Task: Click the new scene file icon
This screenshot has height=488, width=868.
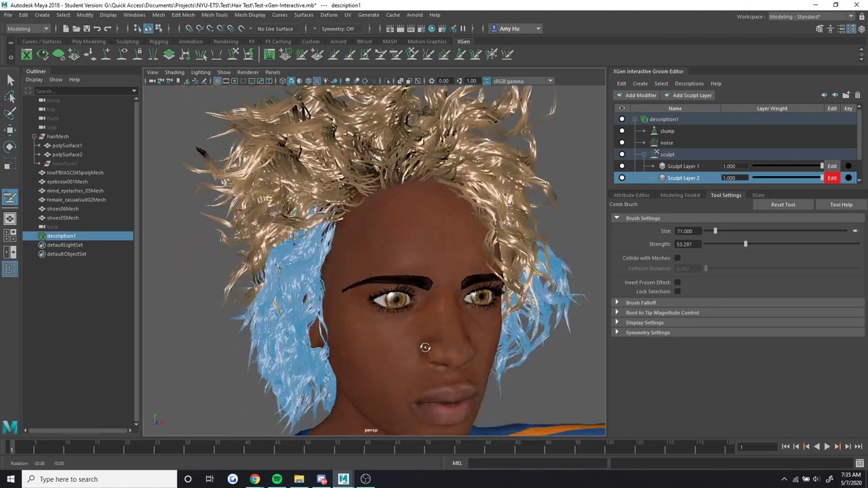Action: click(65, 28)
